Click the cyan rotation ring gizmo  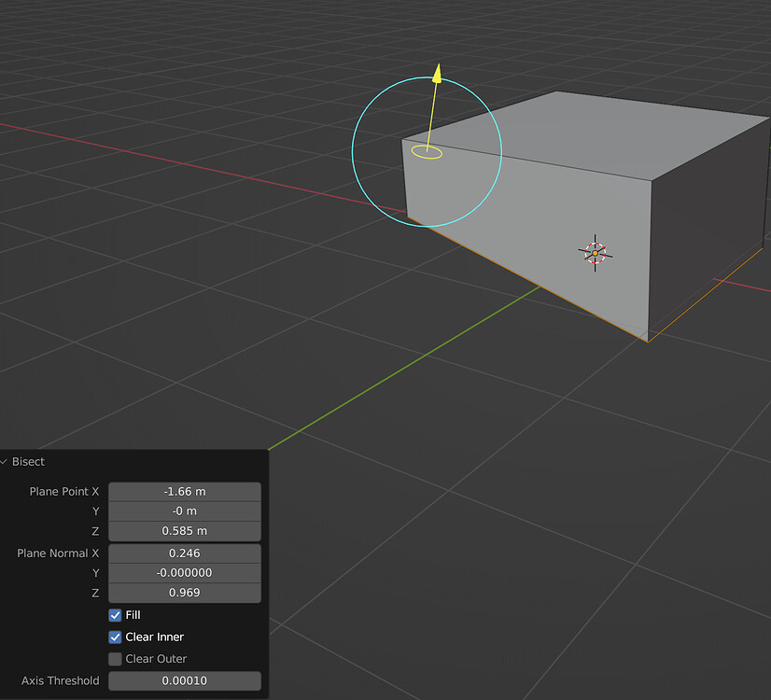[354, 152]
